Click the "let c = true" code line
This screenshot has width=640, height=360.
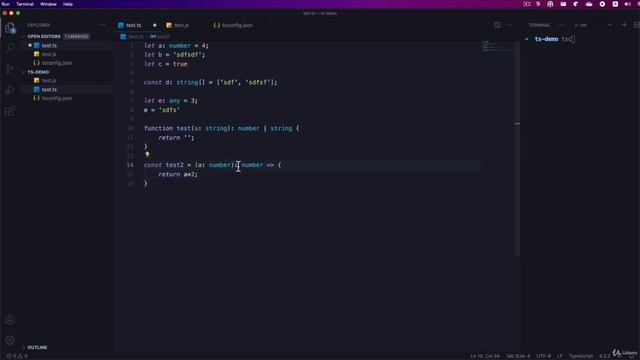click(x=166, y=64)
